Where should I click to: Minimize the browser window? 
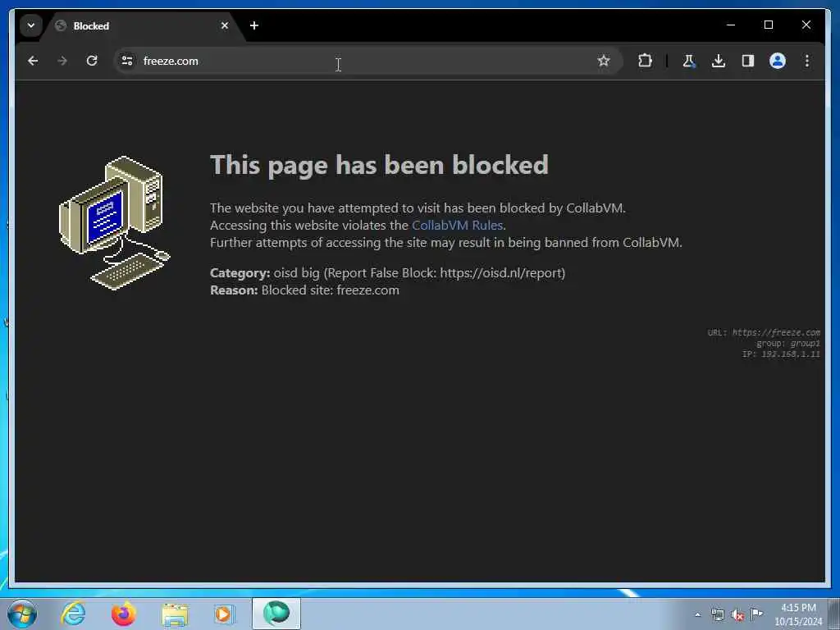pos(731,25)
